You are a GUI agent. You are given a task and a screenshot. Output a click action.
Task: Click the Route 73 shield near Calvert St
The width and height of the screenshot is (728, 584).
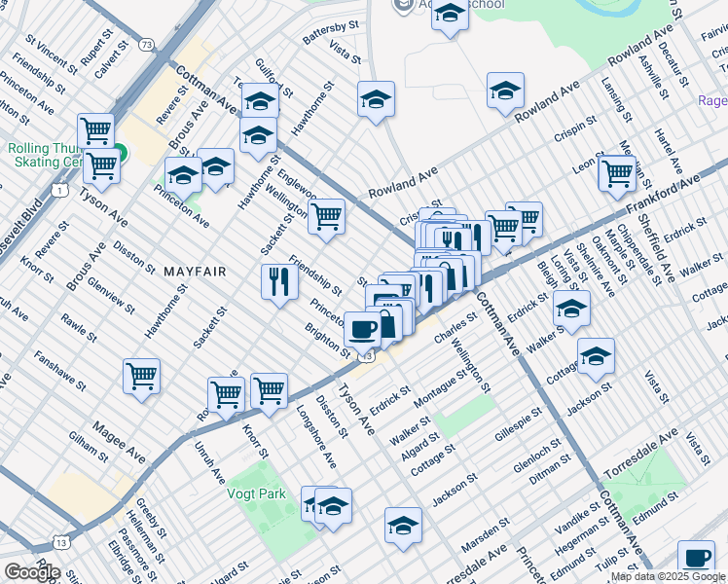tap(146, 45)
